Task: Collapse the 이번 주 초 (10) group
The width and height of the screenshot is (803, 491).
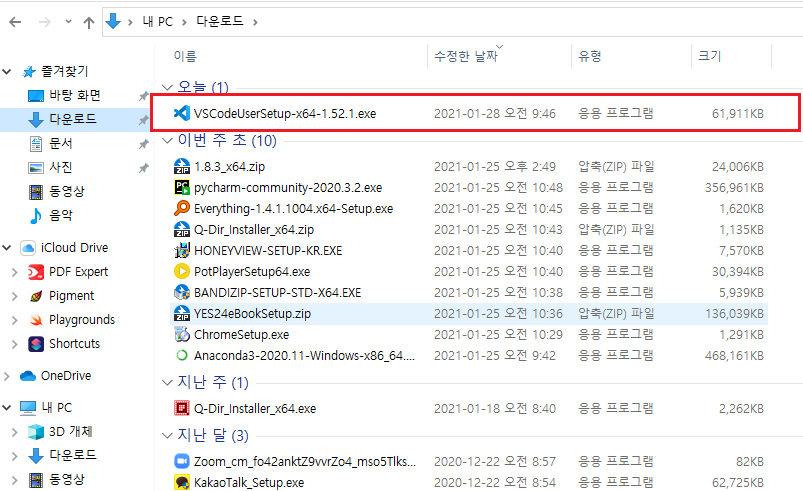Action: coord(167,140)
